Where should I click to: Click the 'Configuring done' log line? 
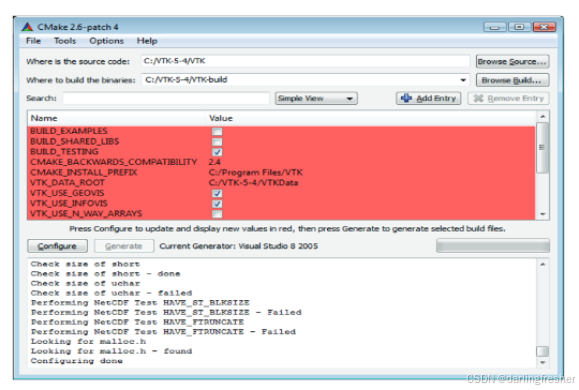tap(76, 361)
